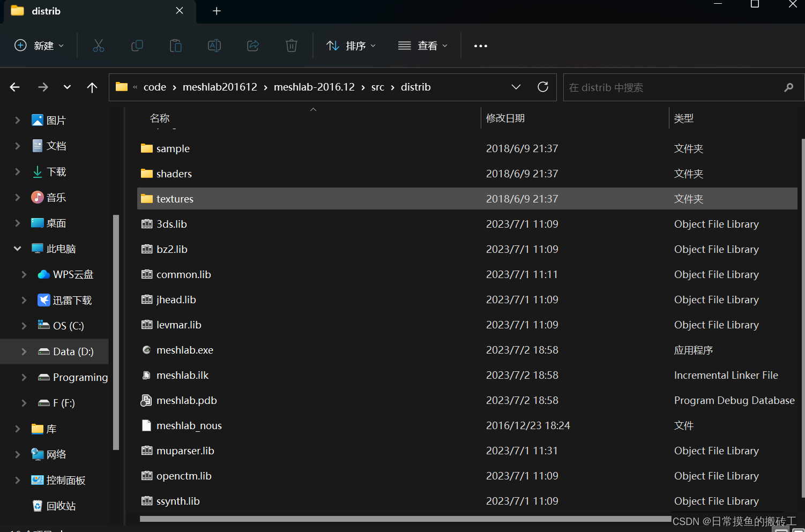Screen dimensions: 805x532
Task: Click the Cut icon in the toolbar
Action: pyautogui.click(x=99, y=46)
